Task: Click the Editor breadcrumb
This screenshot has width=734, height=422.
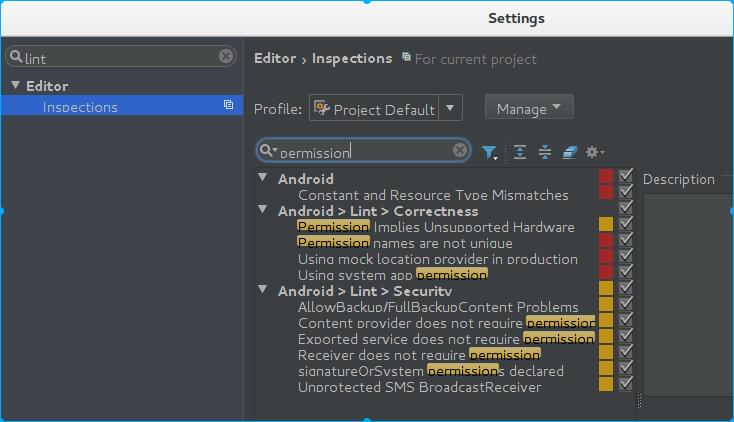Action: pyautogui.click(x=275, y=58)
